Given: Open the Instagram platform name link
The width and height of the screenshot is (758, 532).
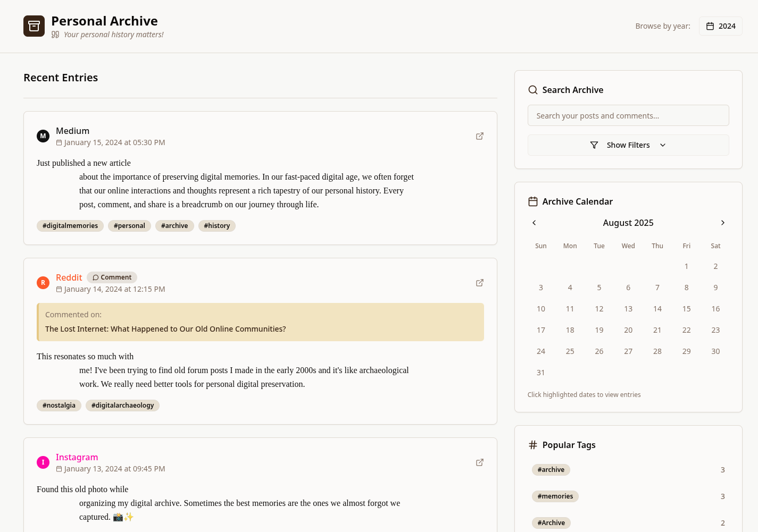Looking at the screenshot, I should coord(77,457).
